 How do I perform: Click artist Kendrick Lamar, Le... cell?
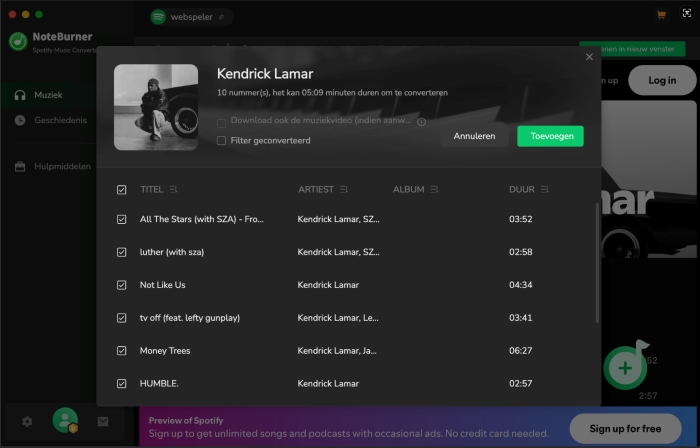338,318
